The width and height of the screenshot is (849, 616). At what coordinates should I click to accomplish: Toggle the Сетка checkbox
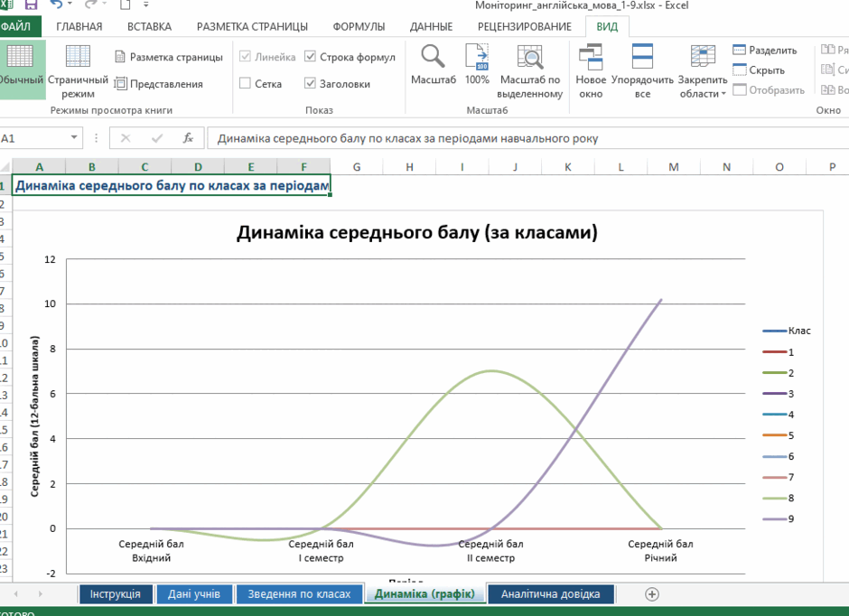[246, 83]
